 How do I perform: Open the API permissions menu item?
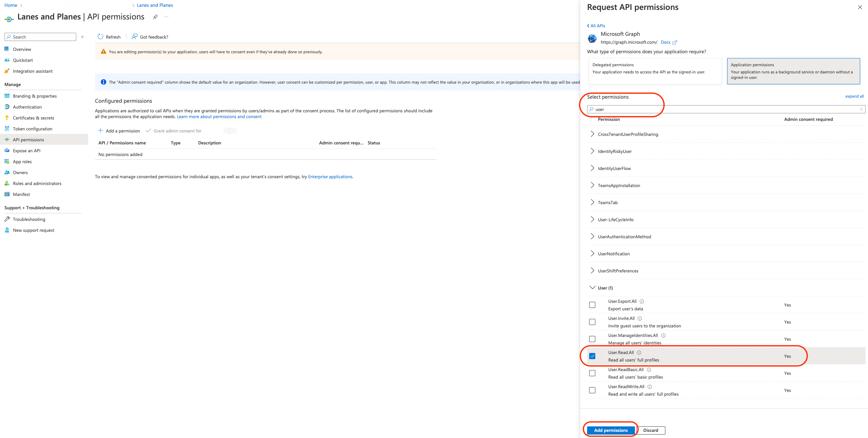(x=44, y=140)
